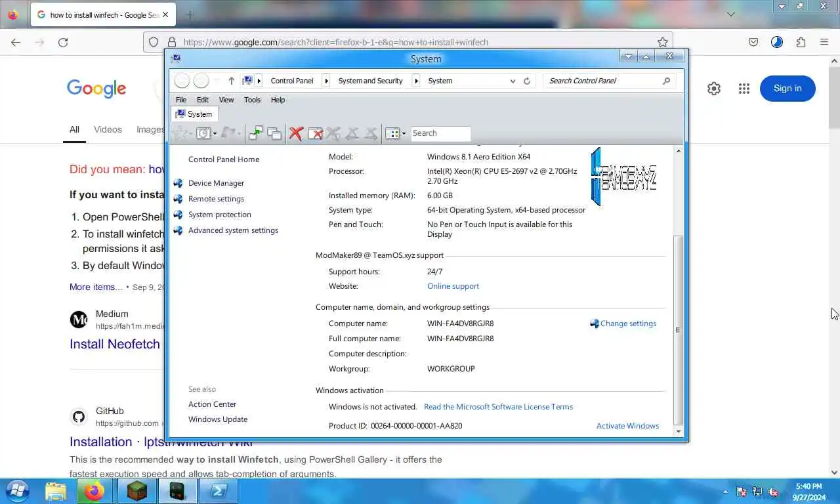This screenshot has height=504, width=840.
Task: Click the Back arrow in the System window
Action: tap(182, 81)
